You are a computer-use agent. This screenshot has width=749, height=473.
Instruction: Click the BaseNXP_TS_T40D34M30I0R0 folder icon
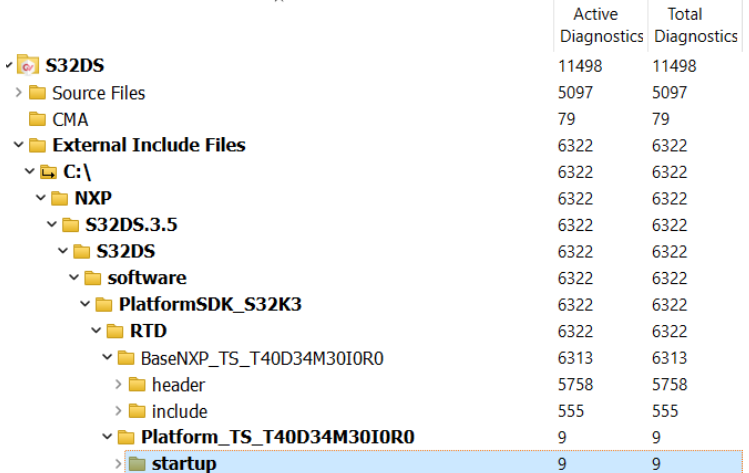(126, 357)
